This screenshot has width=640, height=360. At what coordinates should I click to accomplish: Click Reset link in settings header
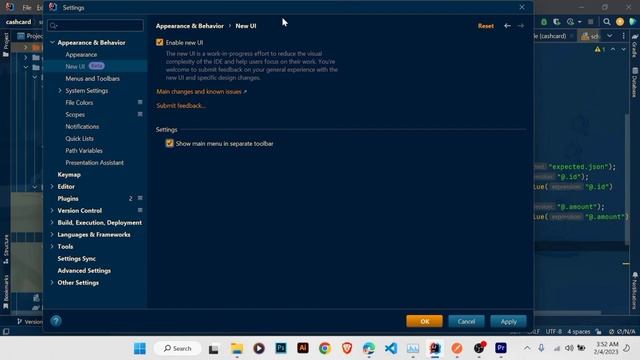pos(486,26)
